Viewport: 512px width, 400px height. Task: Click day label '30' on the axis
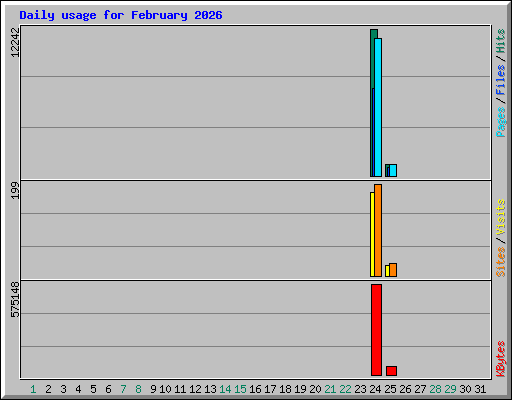465,389
